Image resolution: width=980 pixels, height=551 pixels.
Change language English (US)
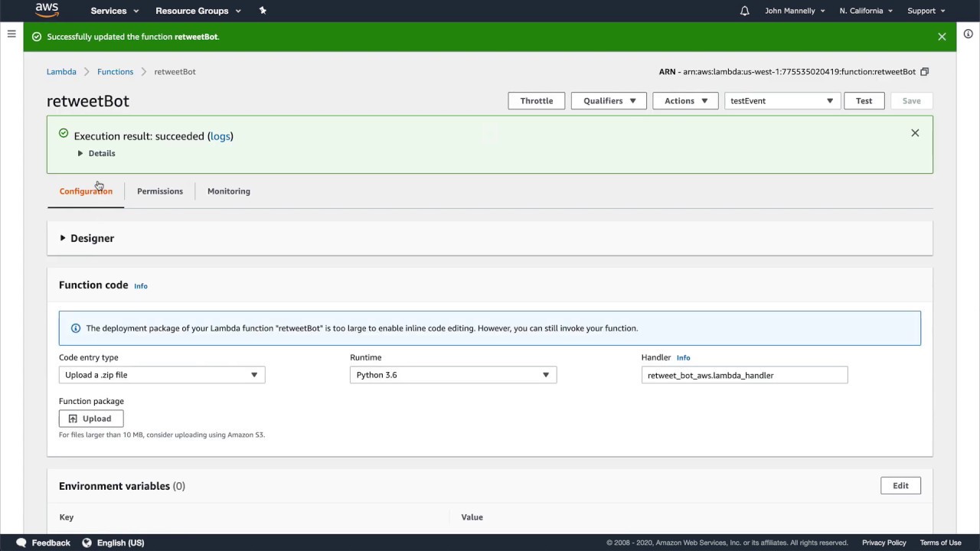tap(120, 543)
